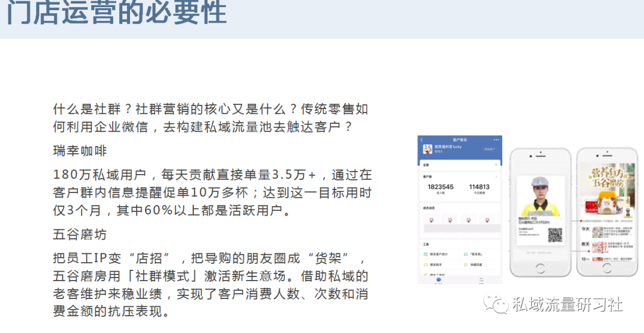Click the total count 1823545

(x=440, y=186)
